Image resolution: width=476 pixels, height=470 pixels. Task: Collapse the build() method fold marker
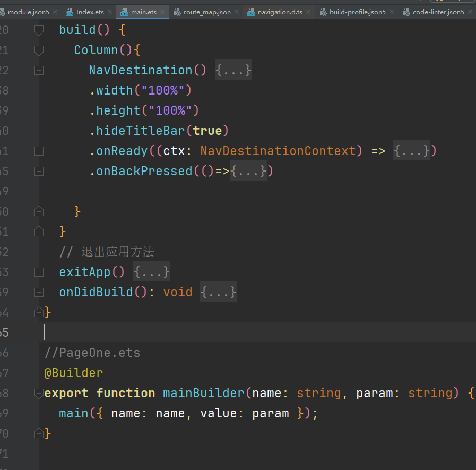coord(39,30)
